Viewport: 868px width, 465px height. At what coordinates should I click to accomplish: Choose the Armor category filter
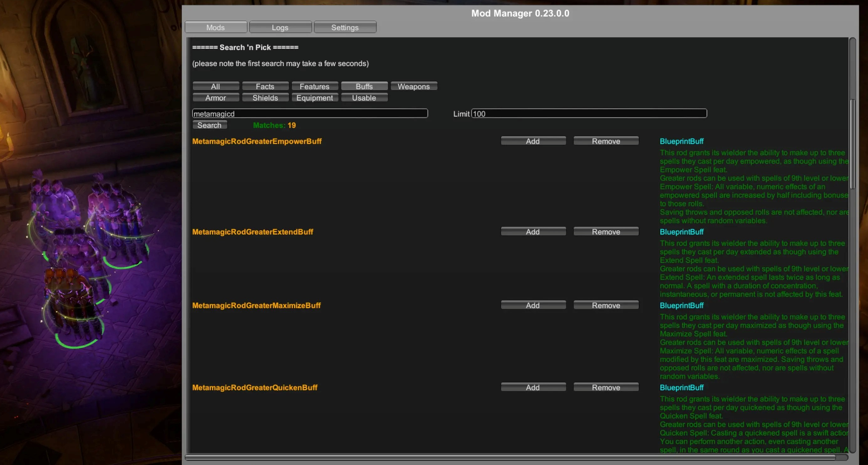[215, 98]
